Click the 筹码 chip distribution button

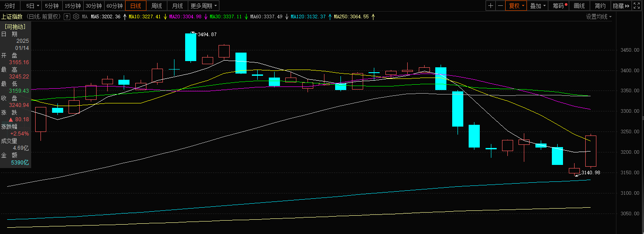[560, 6]
